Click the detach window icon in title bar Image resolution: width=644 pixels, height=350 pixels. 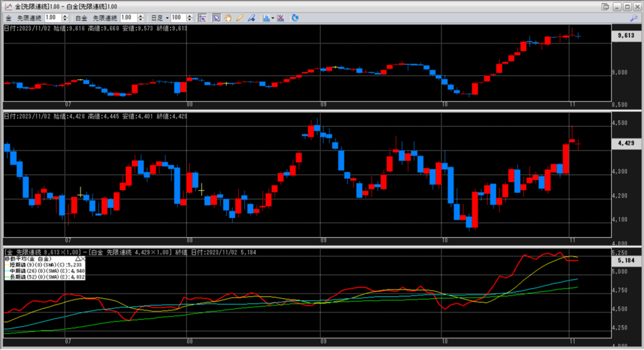tap(605, 6)
